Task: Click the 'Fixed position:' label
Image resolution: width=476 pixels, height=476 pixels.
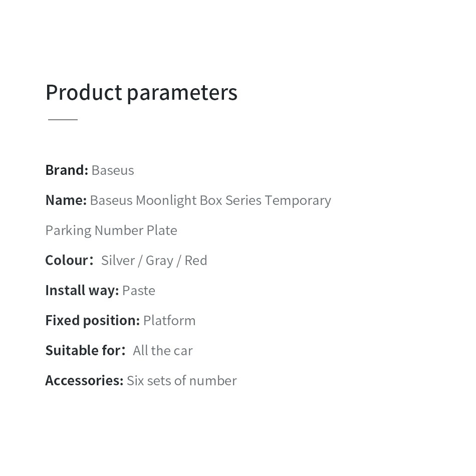Action: click(x=92, y=320)
